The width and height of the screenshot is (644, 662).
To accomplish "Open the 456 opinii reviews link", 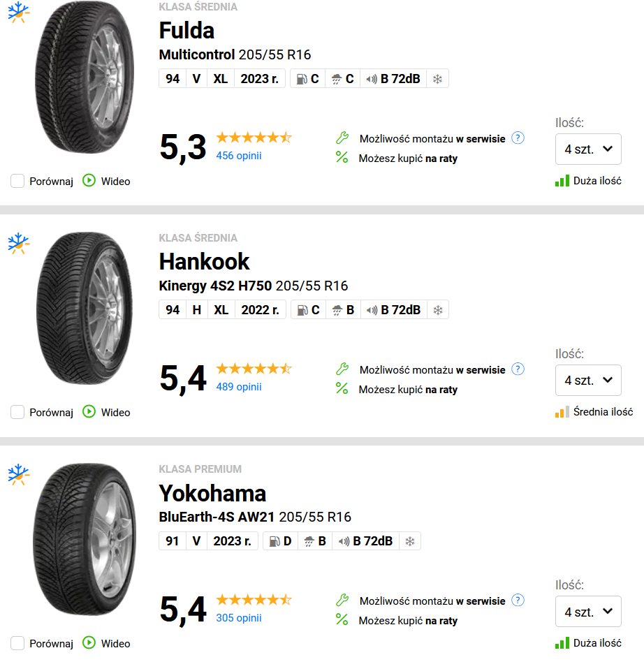I will tap(239, 156).
